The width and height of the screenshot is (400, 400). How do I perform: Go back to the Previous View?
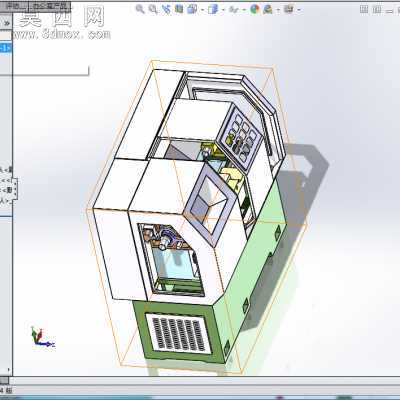(166, 9)
